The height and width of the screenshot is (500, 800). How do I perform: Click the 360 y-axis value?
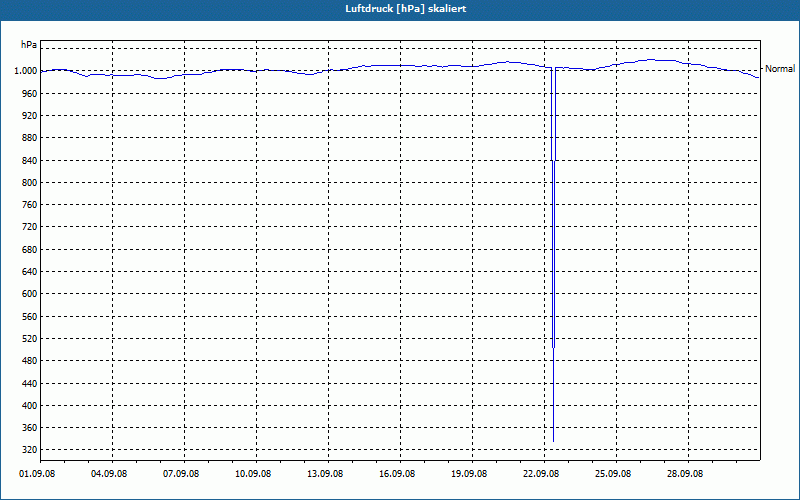[30, 428]
